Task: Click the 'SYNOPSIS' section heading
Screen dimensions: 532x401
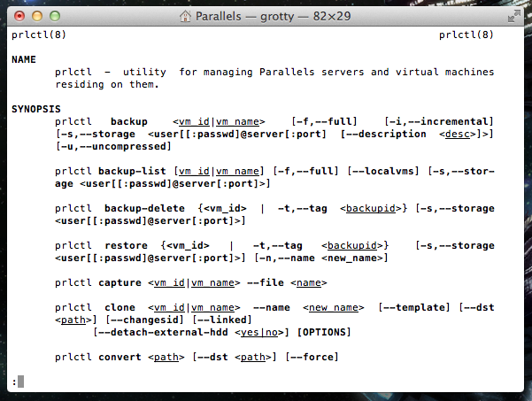Action: [36, 109]
